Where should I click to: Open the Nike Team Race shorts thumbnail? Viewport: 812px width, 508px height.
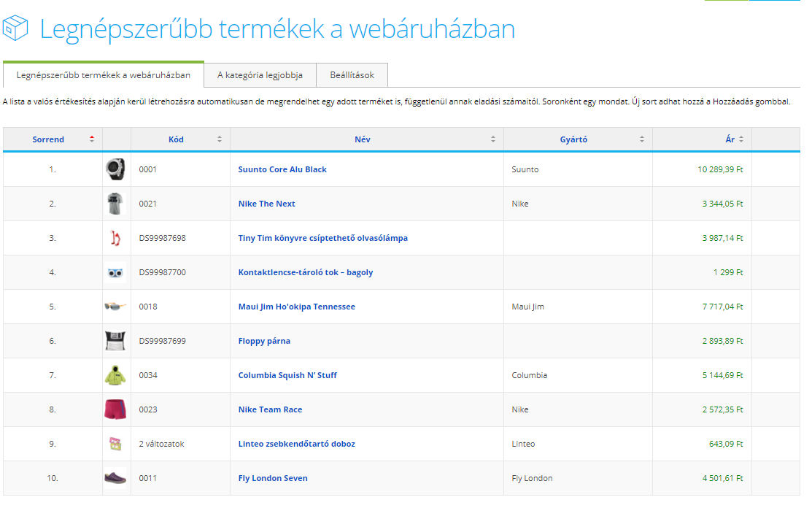click(115, 409)
